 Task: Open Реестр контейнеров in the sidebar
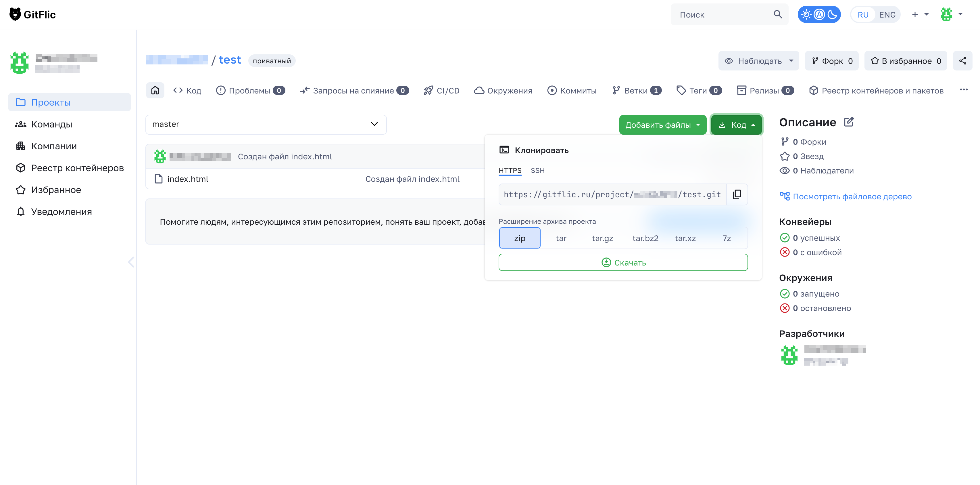[x=69, y=168]
